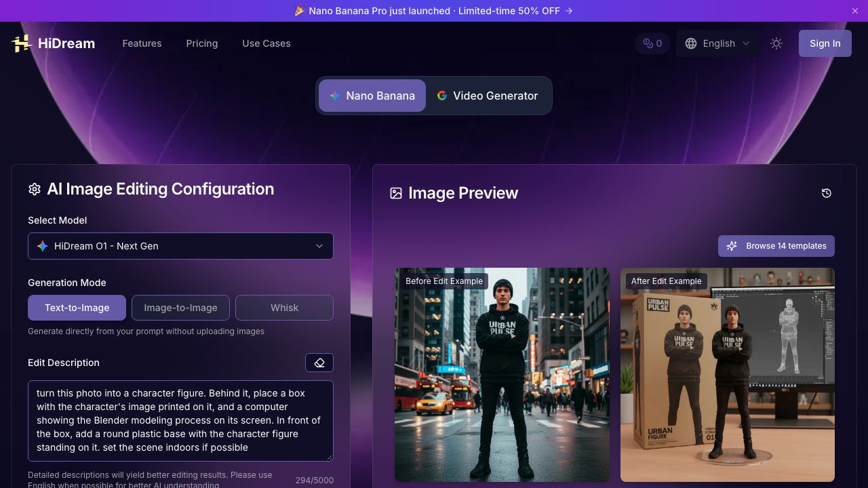
Task: Click the Image Preview picture icon
Action: coord(396,193)
